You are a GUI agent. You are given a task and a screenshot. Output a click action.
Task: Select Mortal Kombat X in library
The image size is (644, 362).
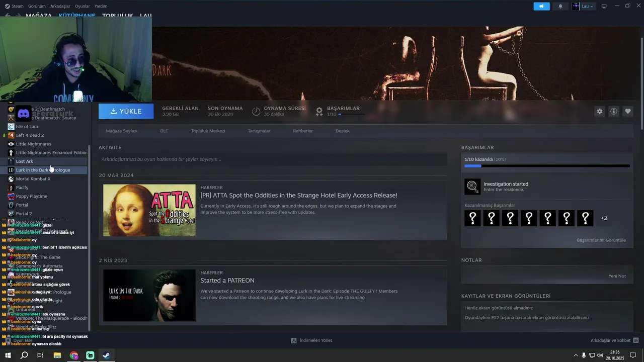(x=33, y=179)
